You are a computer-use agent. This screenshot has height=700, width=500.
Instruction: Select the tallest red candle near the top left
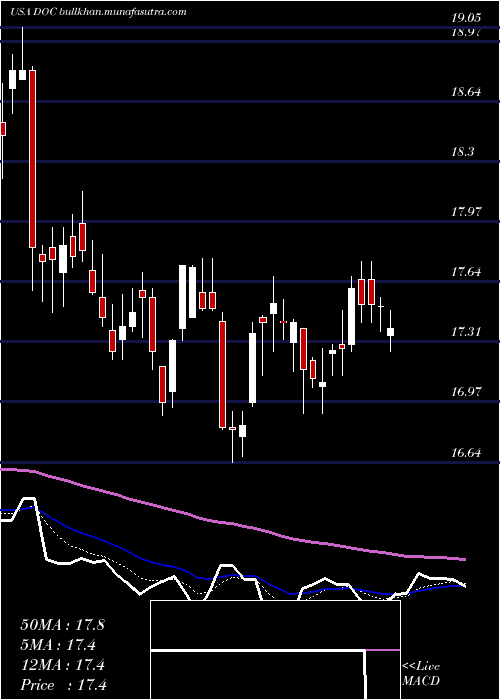coord(33,158)
